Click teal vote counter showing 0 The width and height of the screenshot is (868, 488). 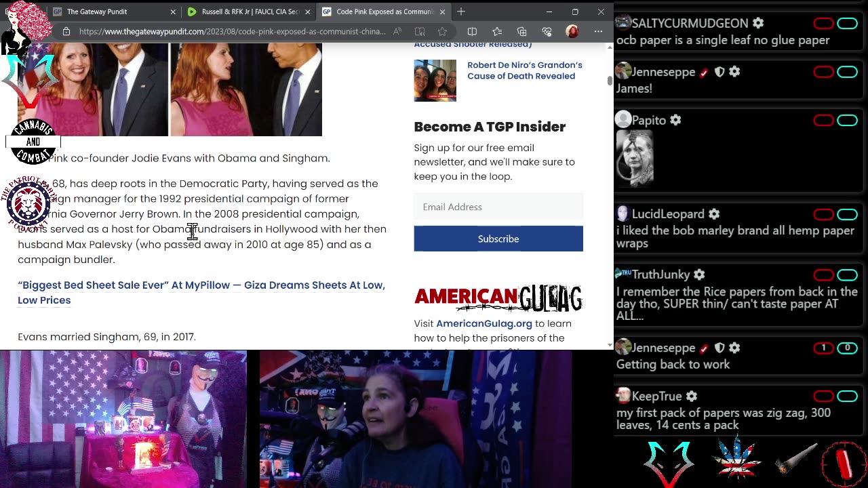pos(848,348)
